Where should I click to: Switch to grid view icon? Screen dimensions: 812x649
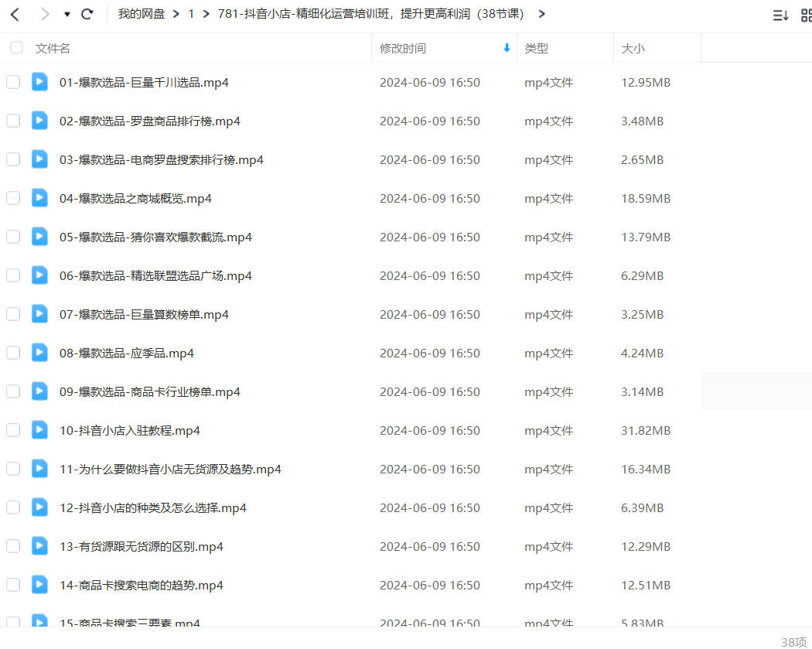807,15
